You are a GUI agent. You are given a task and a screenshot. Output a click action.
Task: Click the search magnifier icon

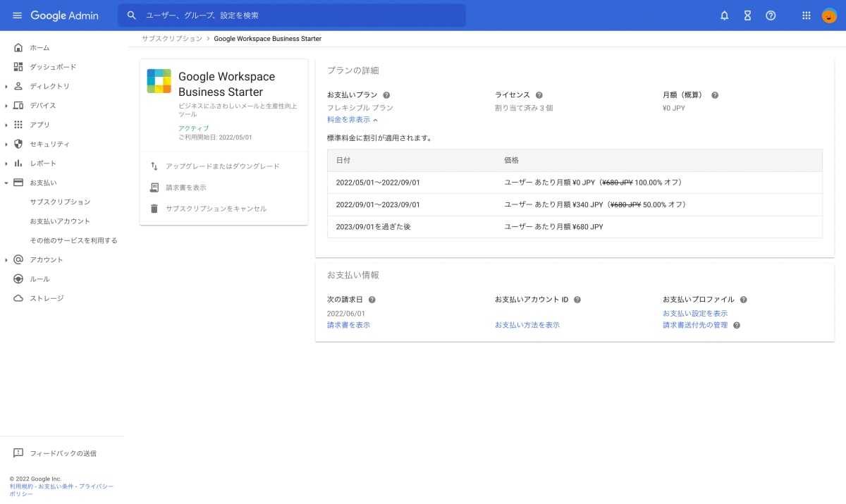[x=131, y=16]
